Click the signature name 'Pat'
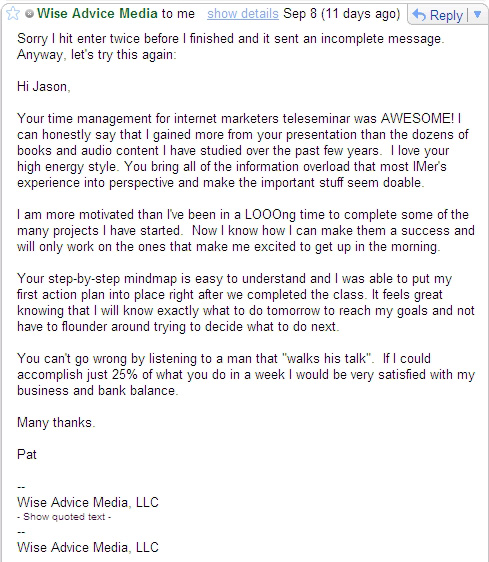The width and height of the screenshot is (489, 562). (27, 454)
